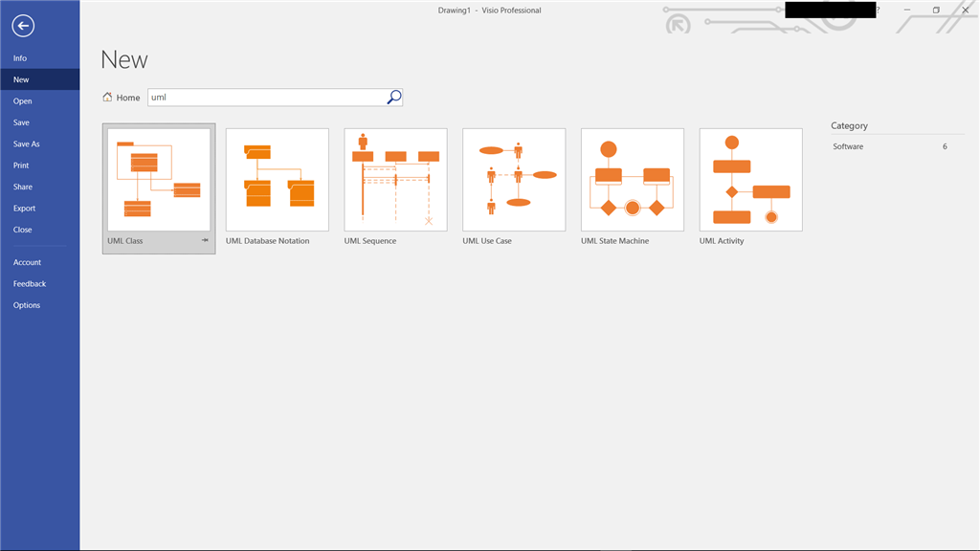The height and width of the screenshot is (551, 980).
Task: Click the UML Use Case label
Action: [487, 240]
